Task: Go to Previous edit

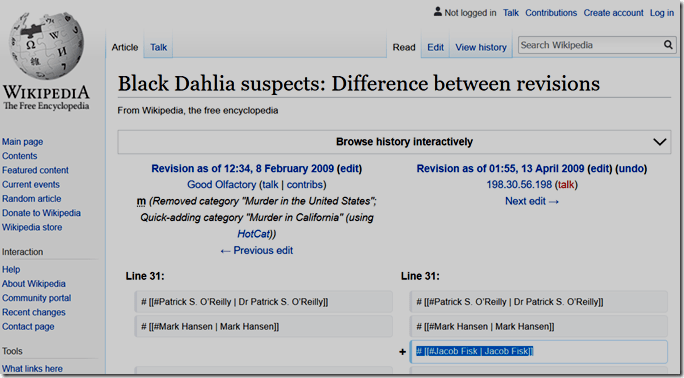Action: [x=256, y=251]
